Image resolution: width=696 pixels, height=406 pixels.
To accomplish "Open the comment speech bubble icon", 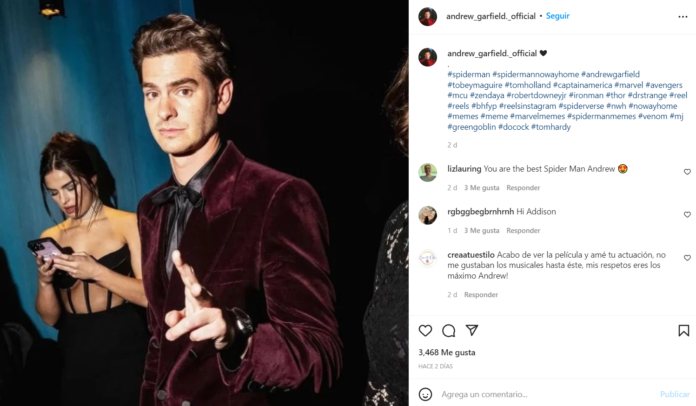I will coord(449,331).
